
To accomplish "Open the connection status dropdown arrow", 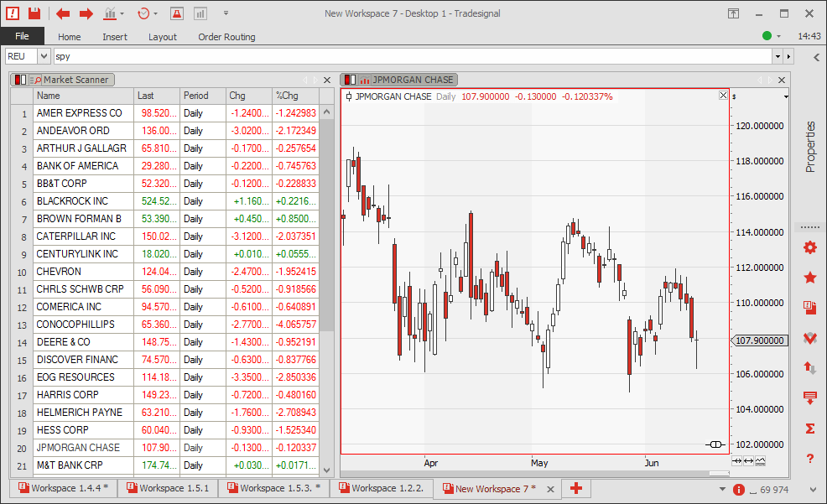I will 778,36.
